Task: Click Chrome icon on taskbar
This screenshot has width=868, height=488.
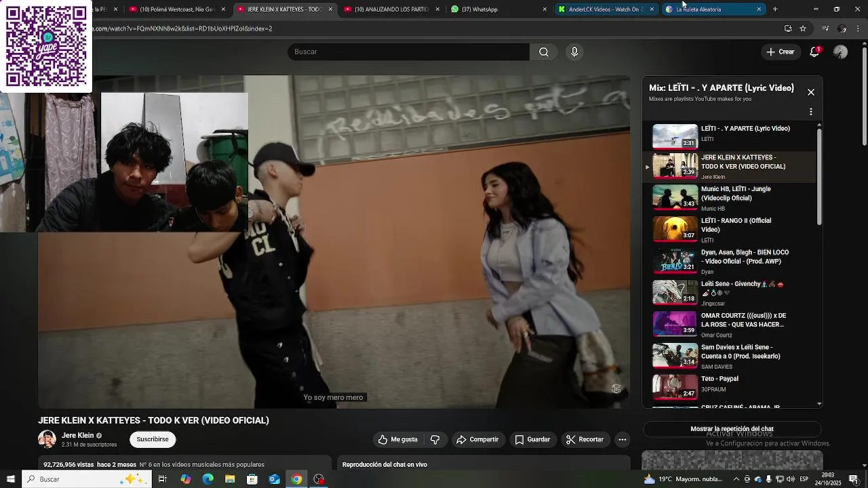Action: click(296, 479)
